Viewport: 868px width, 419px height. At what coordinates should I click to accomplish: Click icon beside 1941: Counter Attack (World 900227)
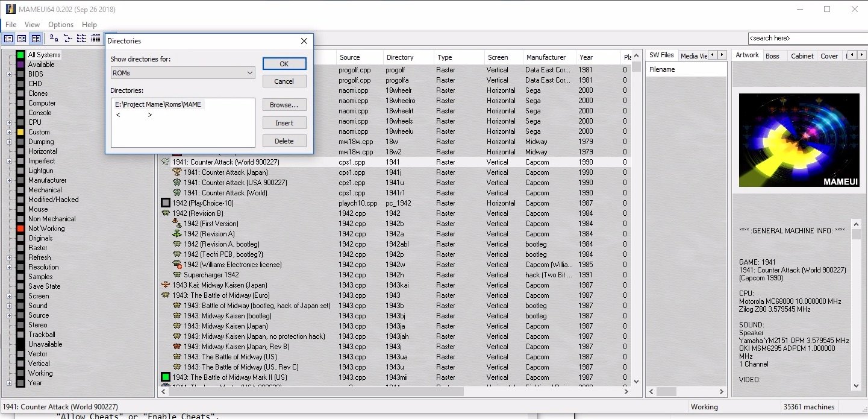click(x=166, y=162)
